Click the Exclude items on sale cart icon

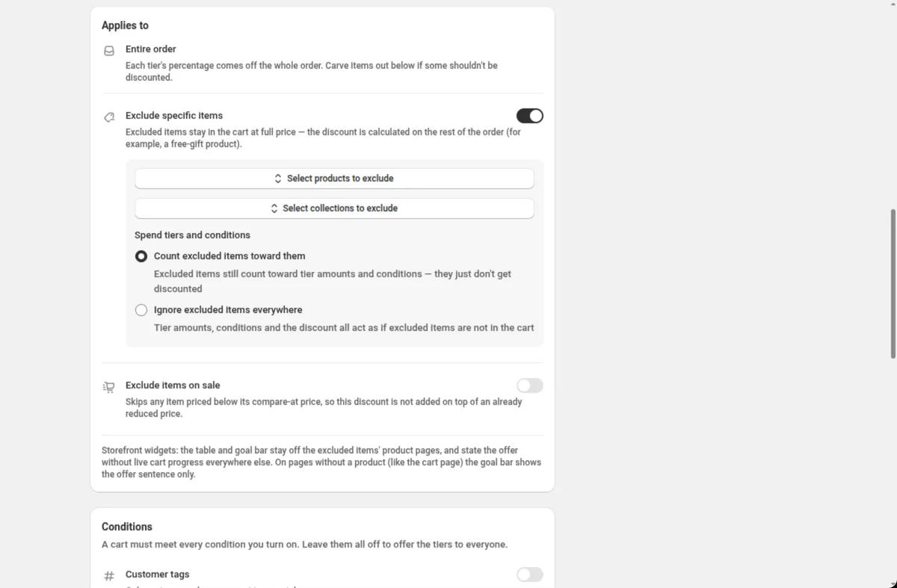point(109,387)
